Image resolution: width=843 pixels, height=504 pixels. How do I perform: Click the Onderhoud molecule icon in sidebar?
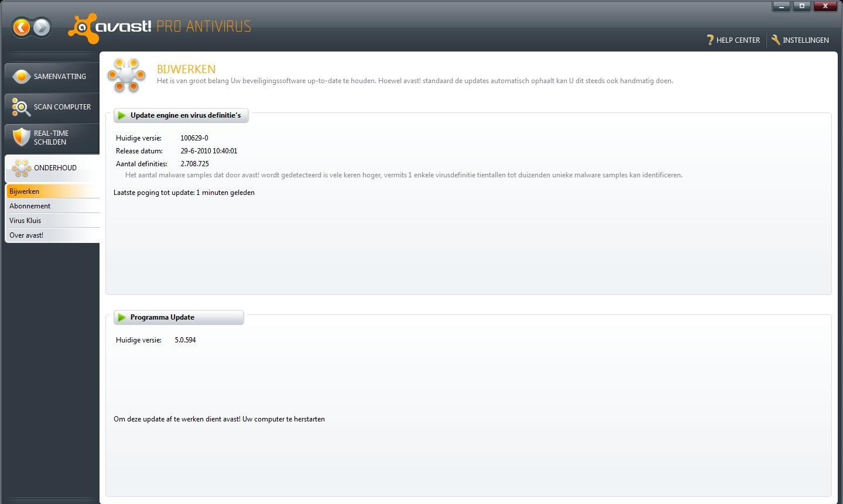coord(21,168)
